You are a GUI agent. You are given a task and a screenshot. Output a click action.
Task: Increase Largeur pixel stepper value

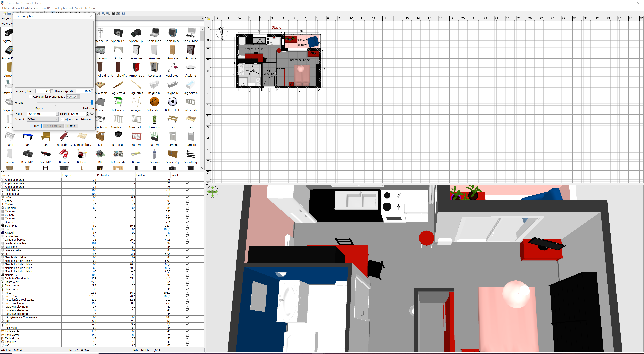coord(52,90)
